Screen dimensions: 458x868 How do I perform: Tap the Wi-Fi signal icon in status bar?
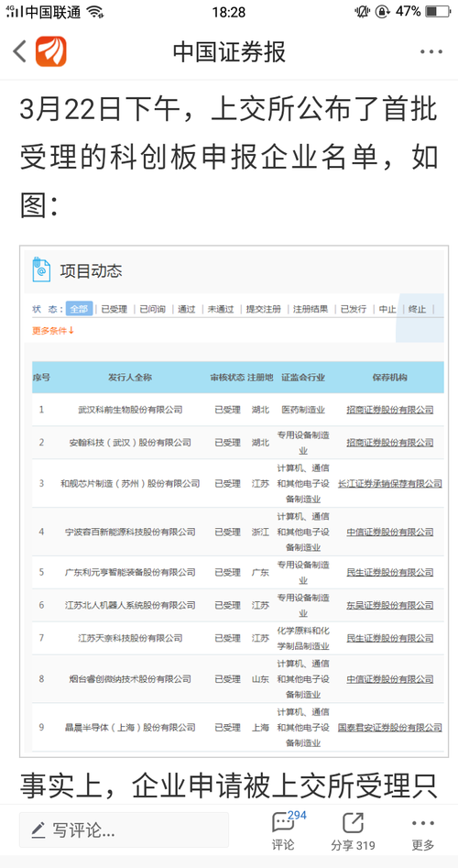pos(95,11)
